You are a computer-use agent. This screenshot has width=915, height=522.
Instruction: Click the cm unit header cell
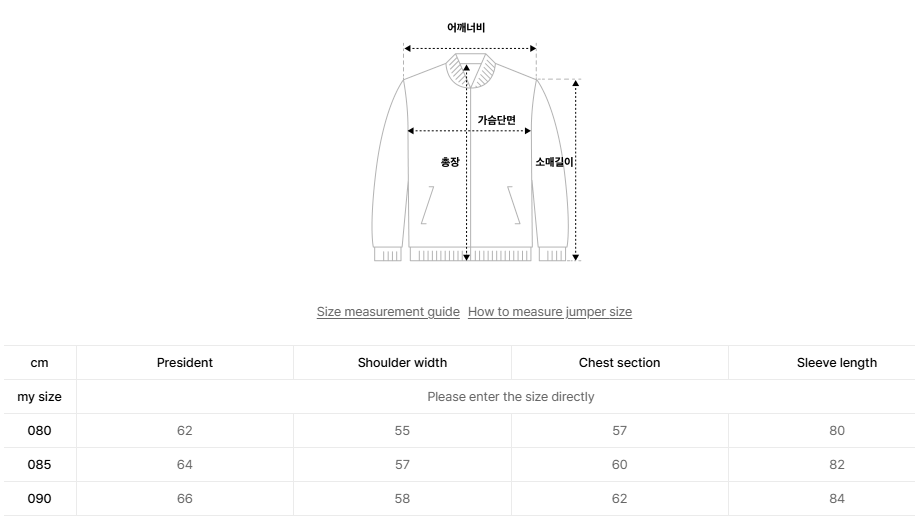pos(39,363)
